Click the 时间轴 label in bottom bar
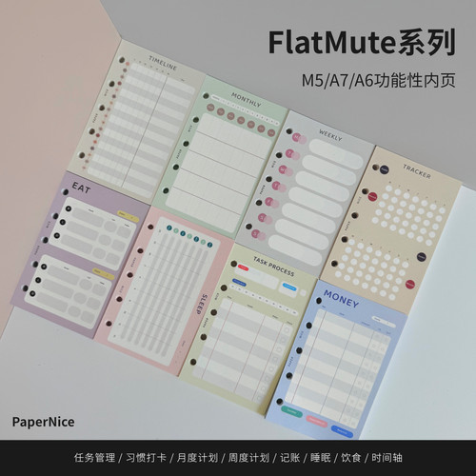 tap(387, 458)
